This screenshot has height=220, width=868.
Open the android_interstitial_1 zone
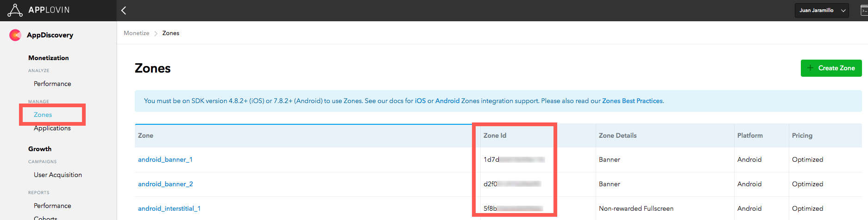click(169, 208)
